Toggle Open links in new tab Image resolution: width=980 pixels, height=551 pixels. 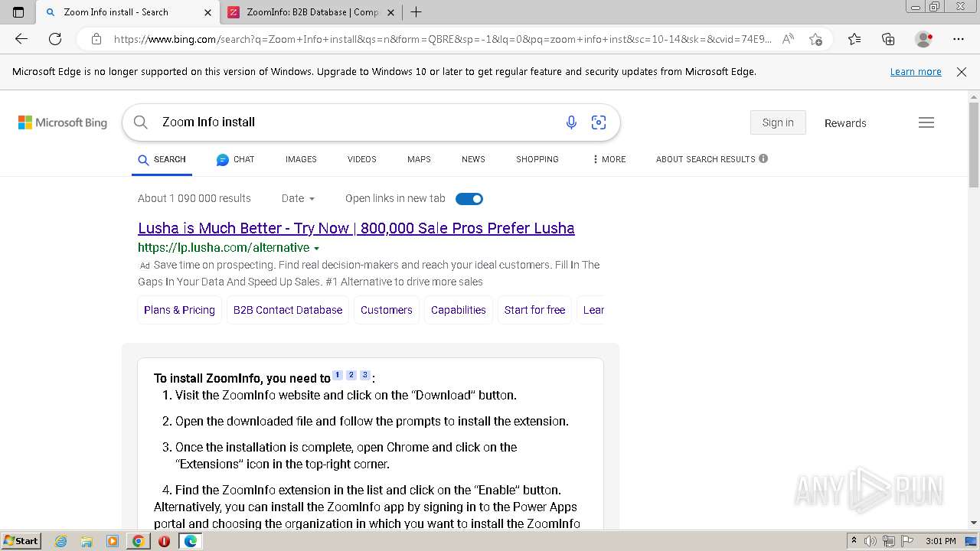[x=469, y=199]
